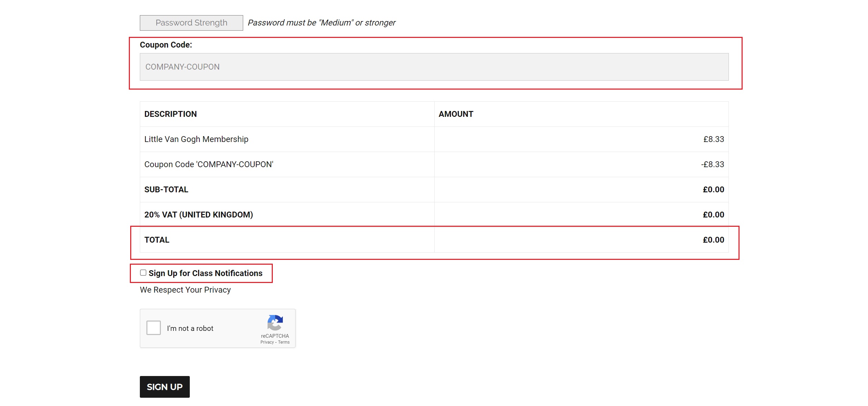The width and height of the screenshot is (868, 406).
Task: Click the Password Strength indicator bar
Action: [192, 23]
